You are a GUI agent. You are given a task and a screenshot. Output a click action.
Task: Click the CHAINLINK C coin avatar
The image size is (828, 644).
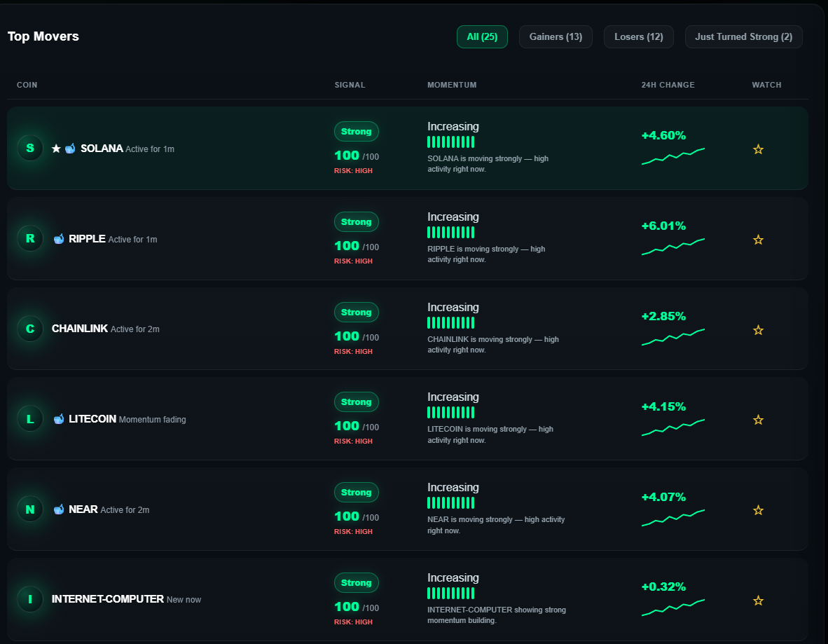click(x=30, y=329)
